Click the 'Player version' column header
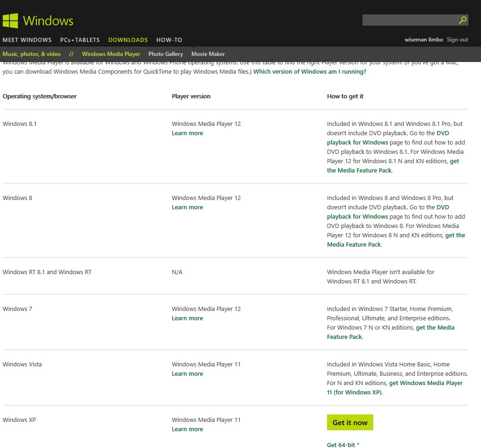Image resolution: width=481 pixels, height=448 pixels. pyautogui.click(x=191, y=96)
